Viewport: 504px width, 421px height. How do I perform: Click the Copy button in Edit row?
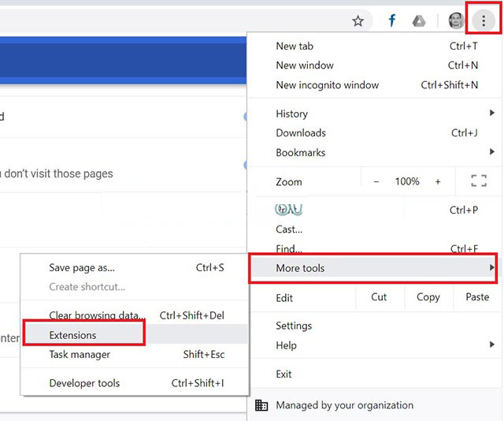[428, 297]
